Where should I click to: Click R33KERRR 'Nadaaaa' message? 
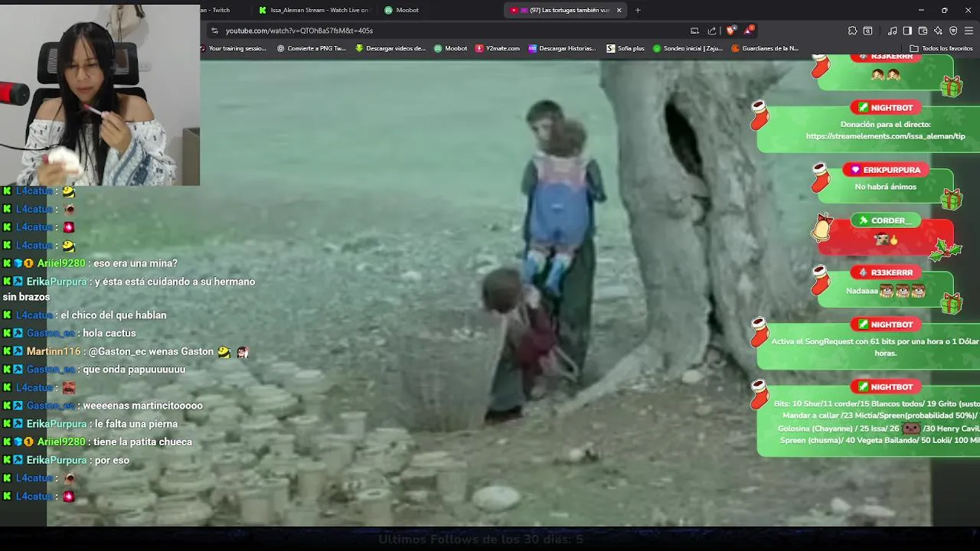coord(885,291)
